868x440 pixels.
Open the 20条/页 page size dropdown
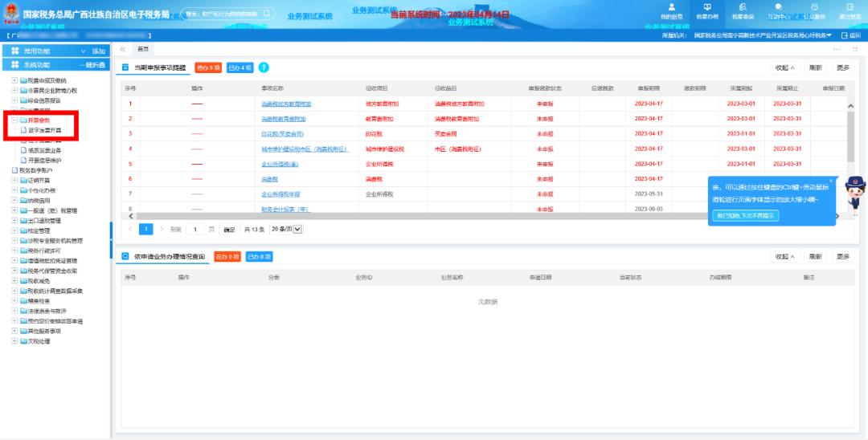(x=287, y=229)
